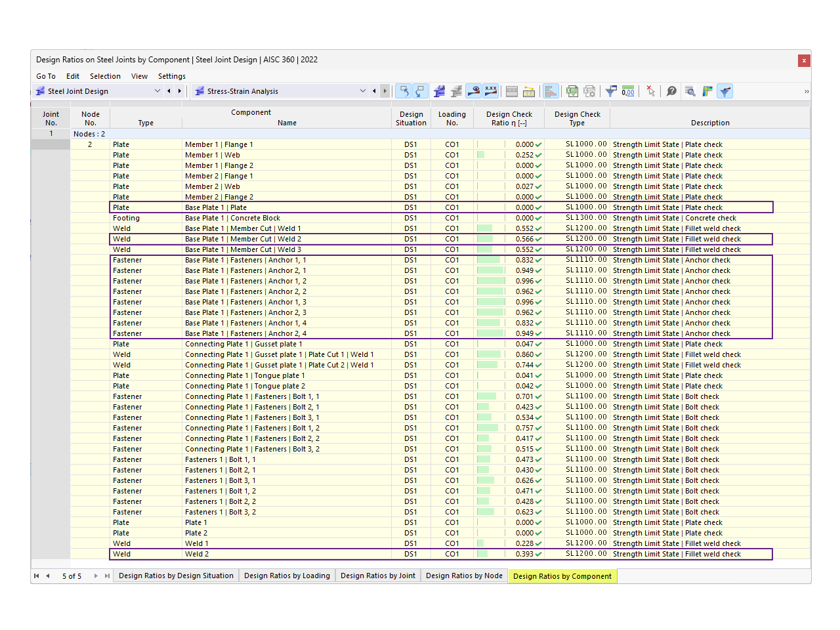
Task: Select the deselect pointer icon
Action: [x=650, y=91]
